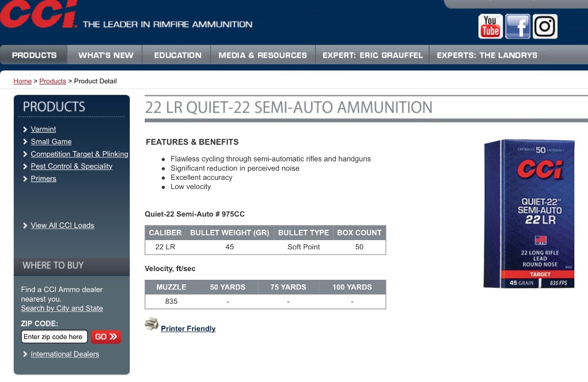Click the 'WHERE TO BUY' sidebar heading
Image resolution: width=588 pixels, height=382 pixels.
(x=53, y=265)
